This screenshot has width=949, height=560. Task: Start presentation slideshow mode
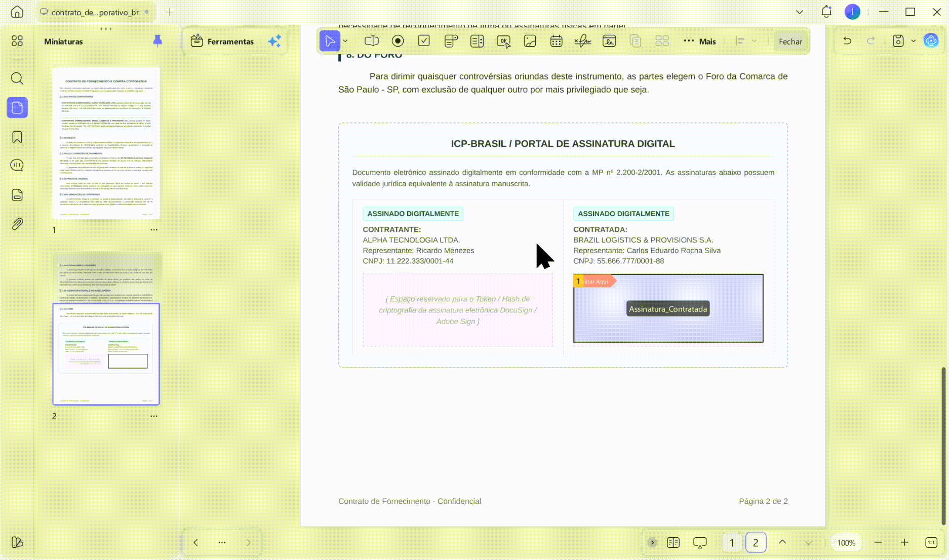(700, 543)
